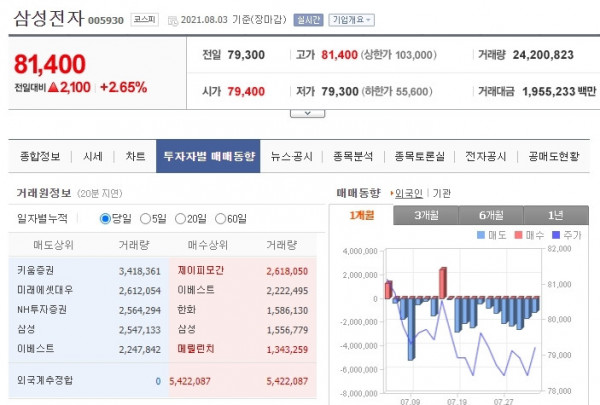This screenshot has width=600, height=405.
Task: Open the 차트 tab
Action: click(x=135, y=156)
